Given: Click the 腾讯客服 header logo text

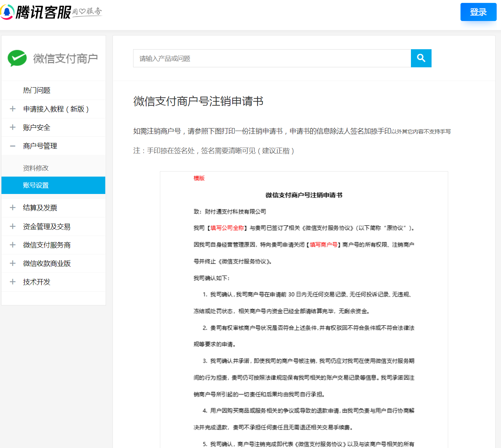Looking at the screenshot, I should click(43, 12).
